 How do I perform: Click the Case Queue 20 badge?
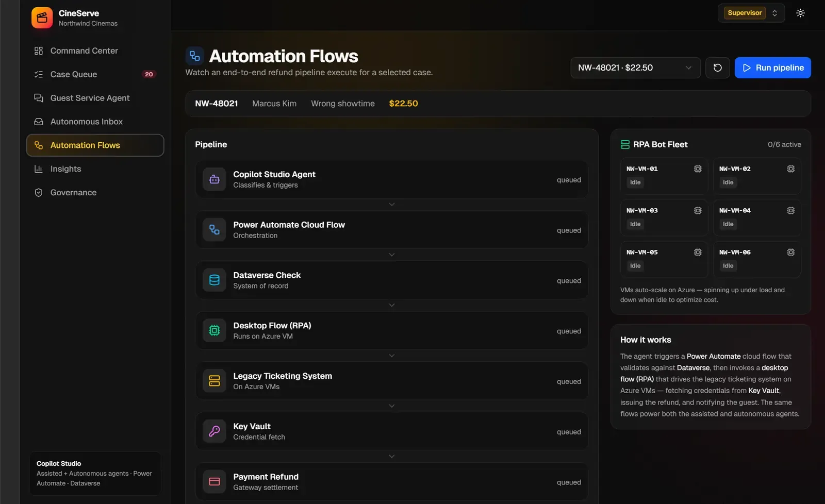click(148, 74)
